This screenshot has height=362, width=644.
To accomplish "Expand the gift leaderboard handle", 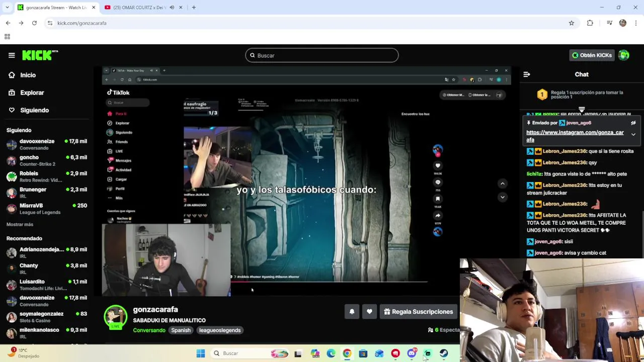I will click(x=582, y=109).
